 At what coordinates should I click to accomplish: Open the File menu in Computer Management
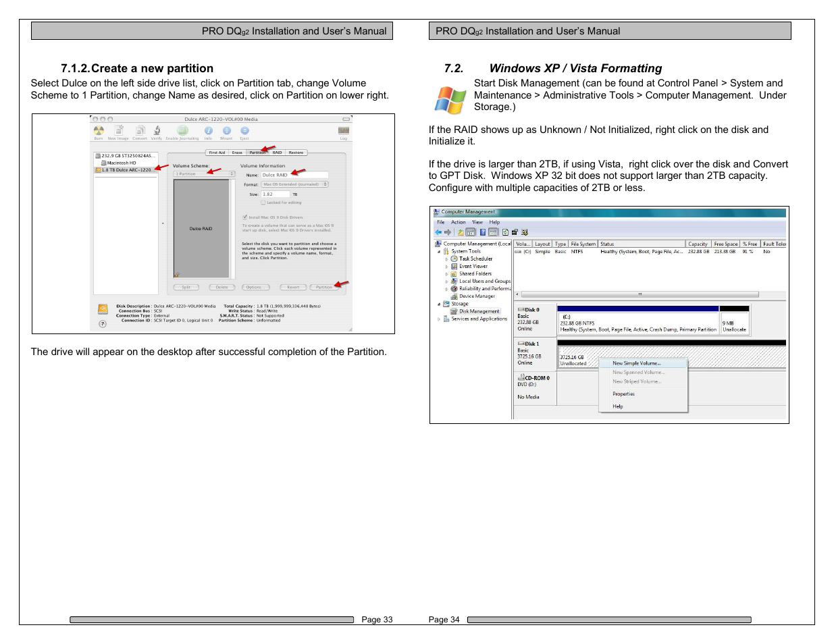pyautogui.click(x=440, y=222)
